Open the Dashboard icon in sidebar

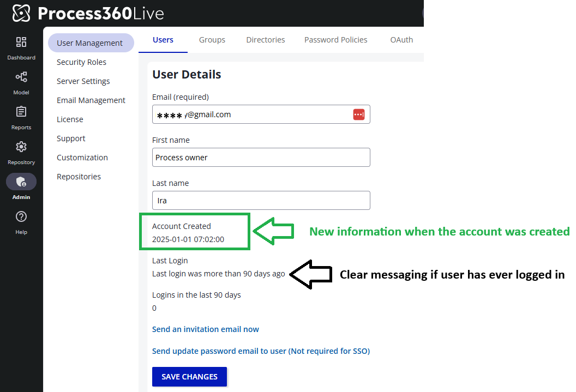point(21,43)
